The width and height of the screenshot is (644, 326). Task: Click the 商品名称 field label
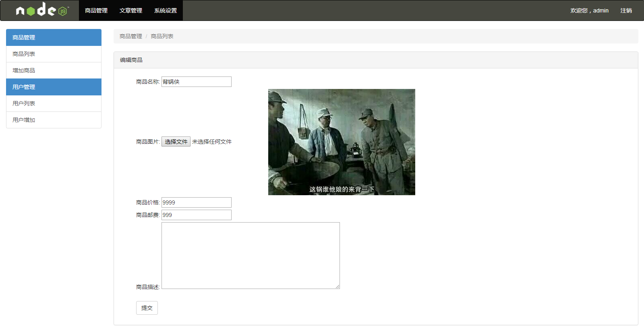pos(148,82)
